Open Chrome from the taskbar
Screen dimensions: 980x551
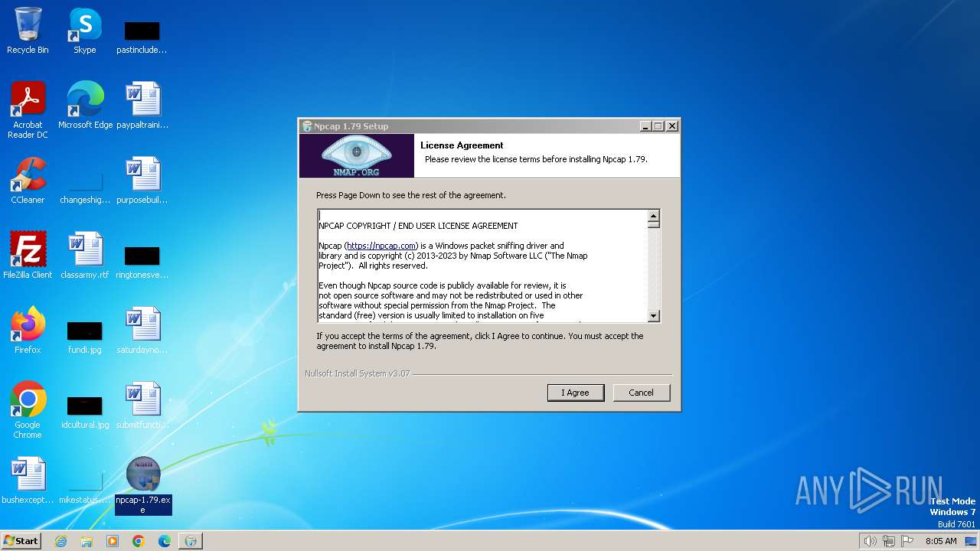coord(139,541)
